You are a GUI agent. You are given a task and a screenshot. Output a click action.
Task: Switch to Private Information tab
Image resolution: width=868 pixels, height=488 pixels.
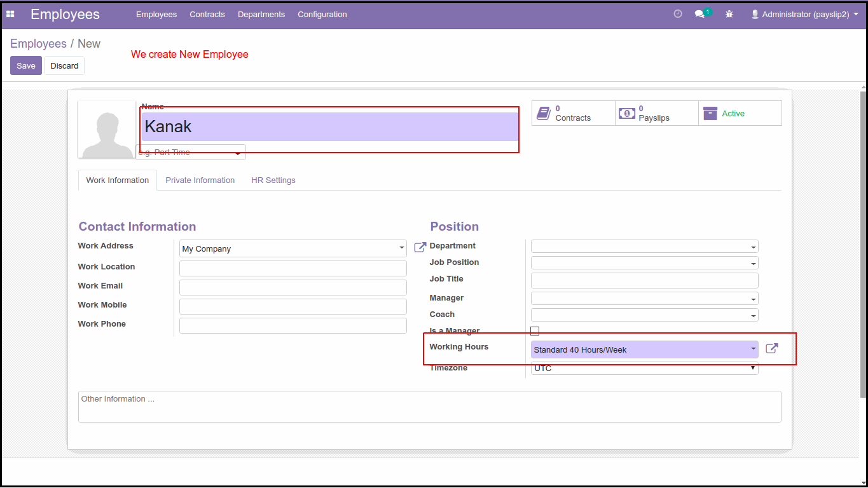pyautogui.click(x=200, y=180)
